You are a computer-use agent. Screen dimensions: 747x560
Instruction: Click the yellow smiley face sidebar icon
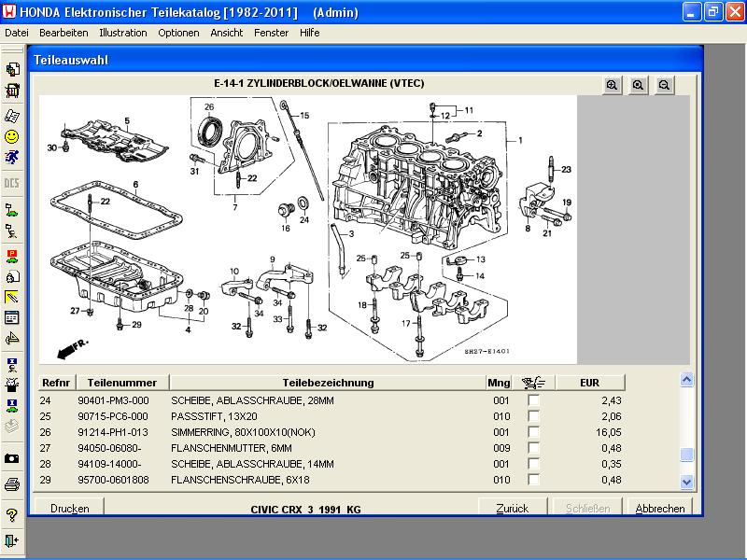(x=12, y=136)
